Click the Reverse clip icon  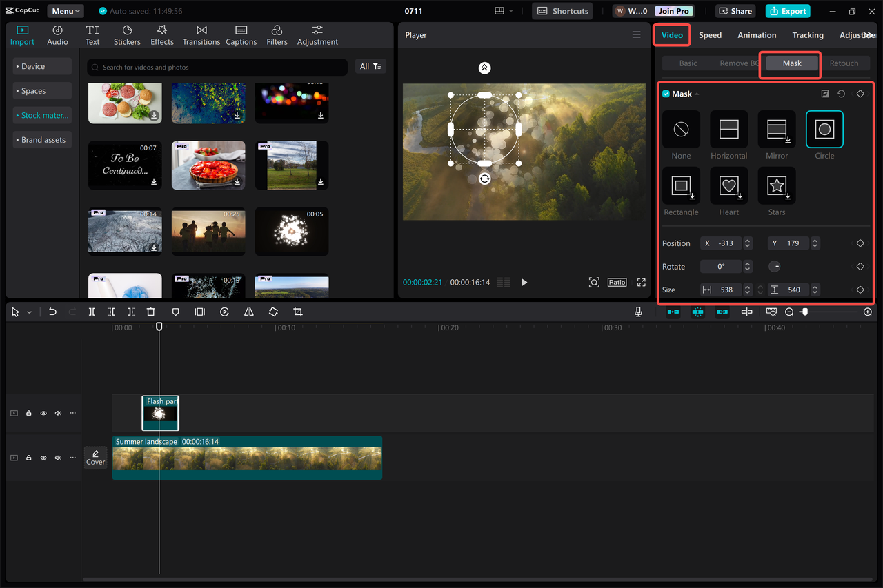coord(224,312)
